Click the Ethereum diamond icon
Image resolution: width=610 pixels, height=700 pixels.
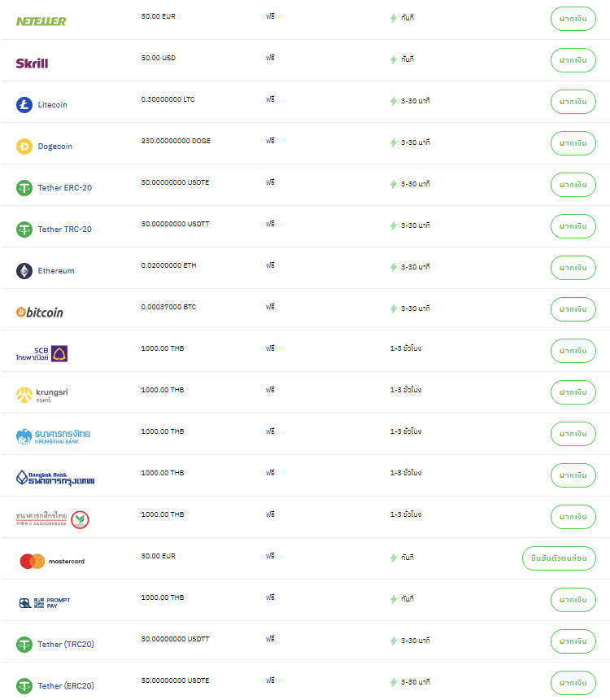click(24, 271)
